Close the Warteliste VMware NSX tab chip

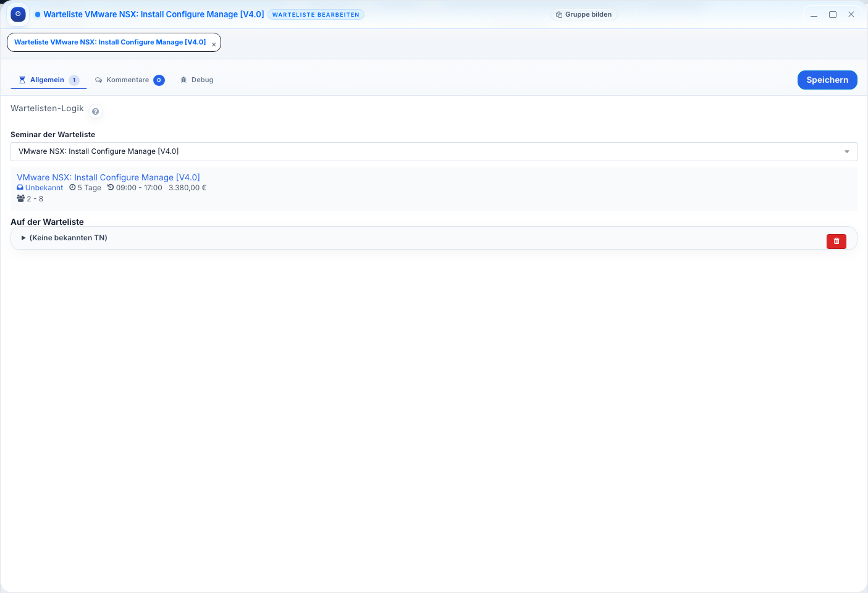[214, 44]
